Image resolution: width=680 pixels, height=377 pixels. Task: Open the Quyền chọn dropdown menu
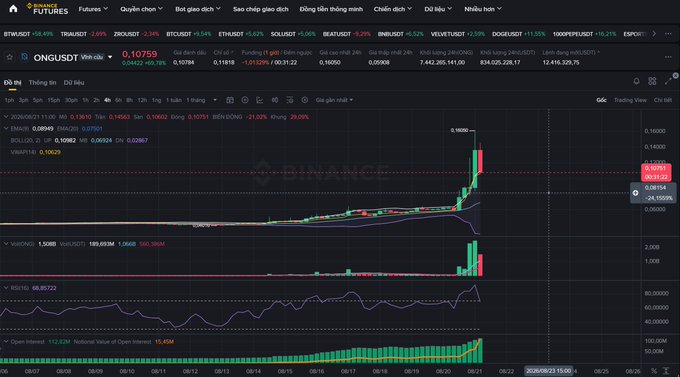pos(141,9)
